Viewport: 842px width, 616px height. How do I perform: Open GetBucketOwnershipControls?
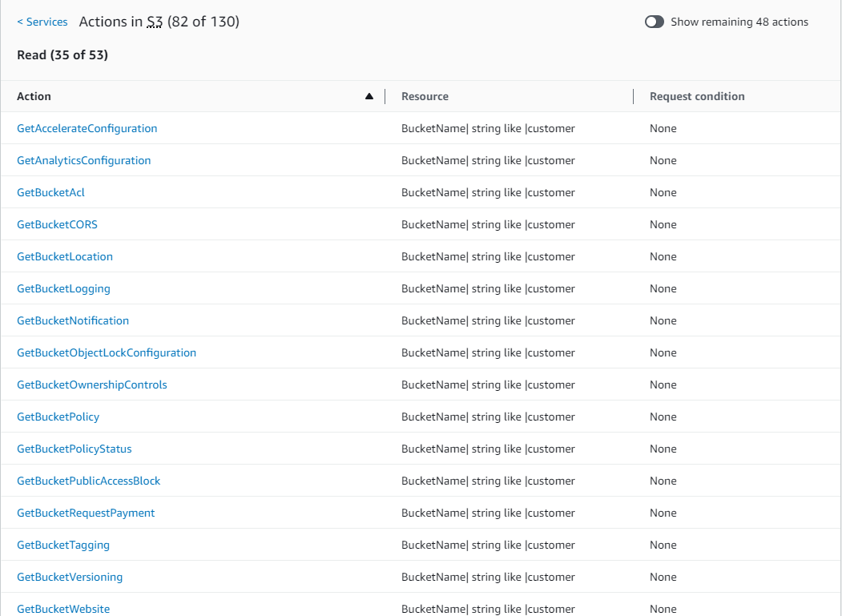91,384
